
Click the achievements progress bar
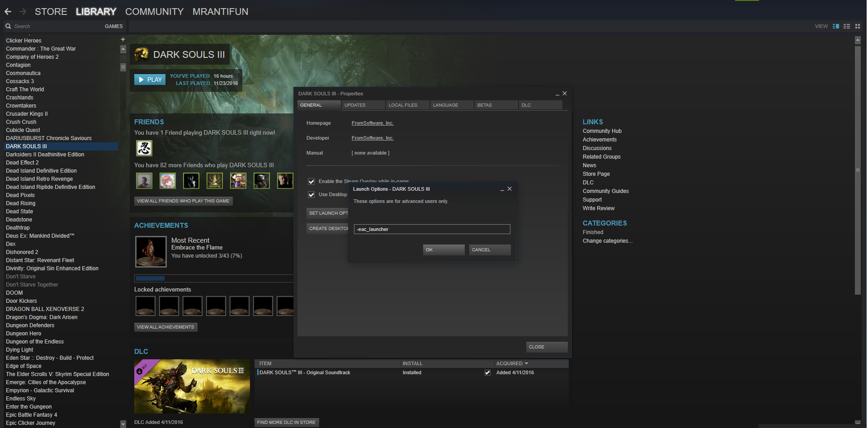[x=213, y=278]
